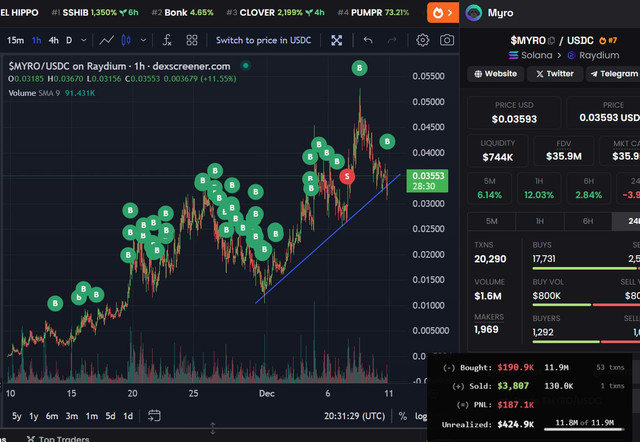Viewport: 640px width, 442px height.
Task: Switch to price in USDC
Action: [264, 40]
